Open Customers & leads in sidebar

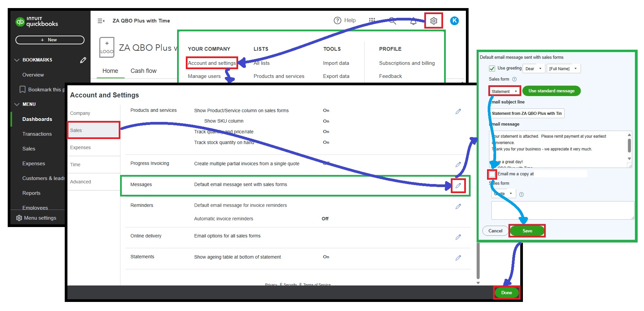tap(44, 178)
